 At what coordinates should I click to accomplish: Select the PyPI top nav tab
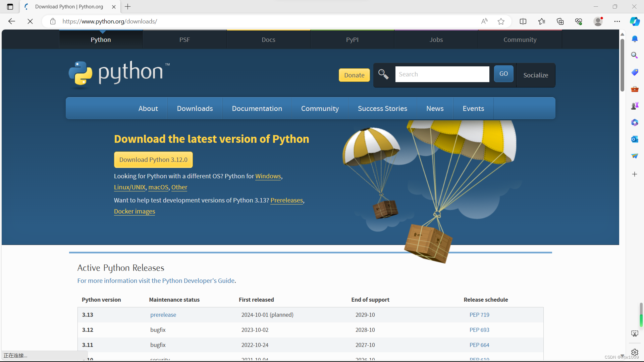pos(352,40)
